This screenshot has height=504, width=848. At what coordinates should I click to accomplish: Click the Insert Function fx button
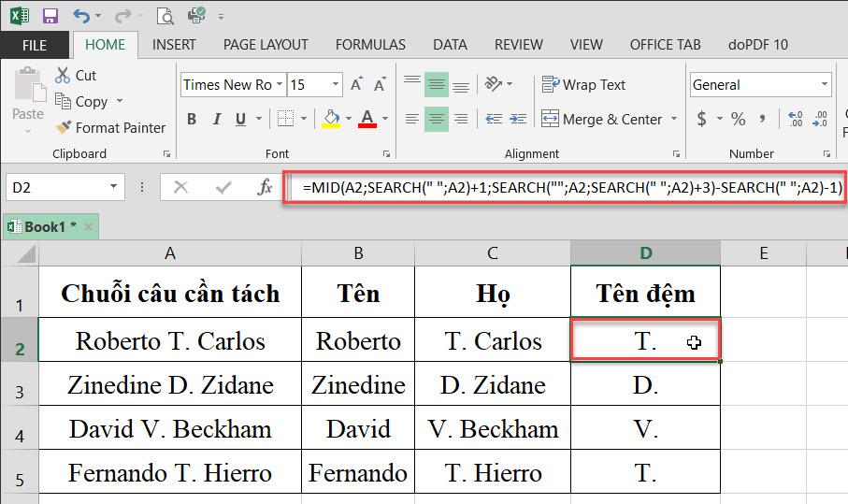pos(265,188)
